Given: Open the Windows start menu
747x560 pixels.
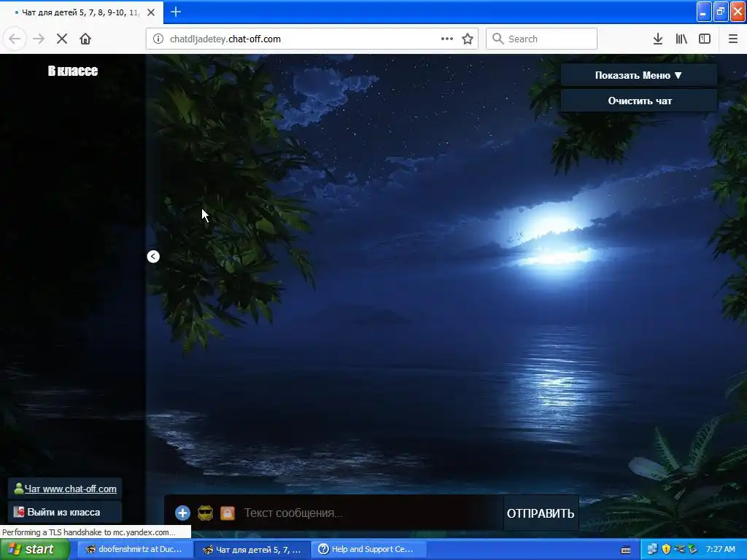Looking at the screenshot, I should tap(34, 549).
